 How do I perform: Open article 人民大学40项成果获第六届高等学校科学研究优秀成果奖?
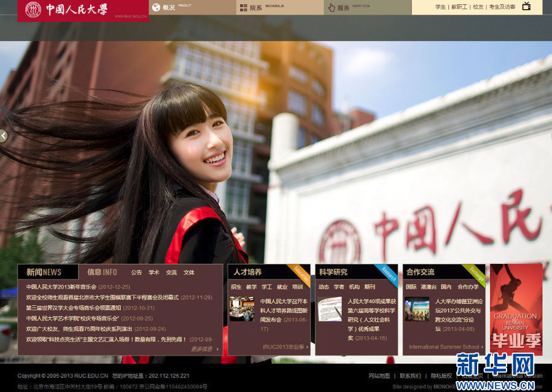[x=371, y=320]
